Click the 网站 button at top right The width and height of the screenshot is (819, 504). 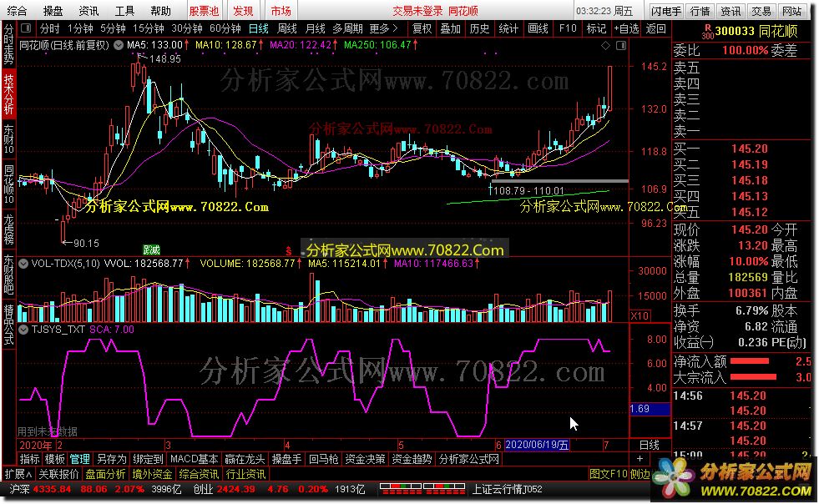click(x=791, y=11)
